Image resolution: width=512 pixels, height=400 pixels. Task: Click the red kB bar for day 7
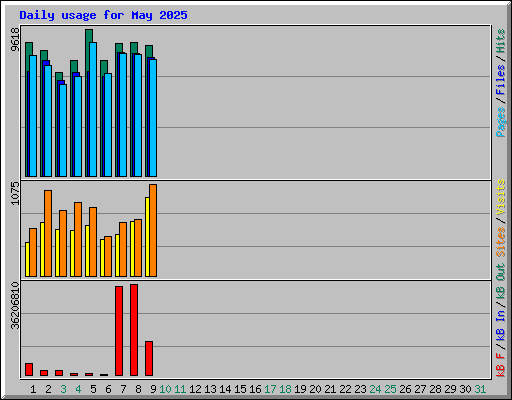point(119,331)
